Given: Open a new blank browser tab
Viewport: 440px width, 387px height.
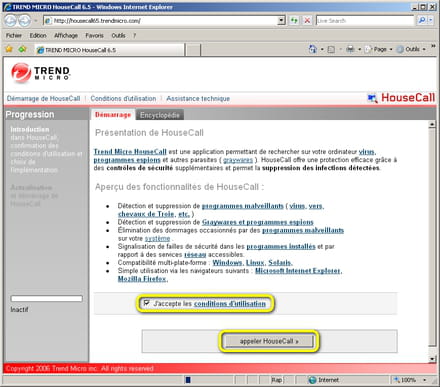Looking at the screenshot, I should point(193,50).
